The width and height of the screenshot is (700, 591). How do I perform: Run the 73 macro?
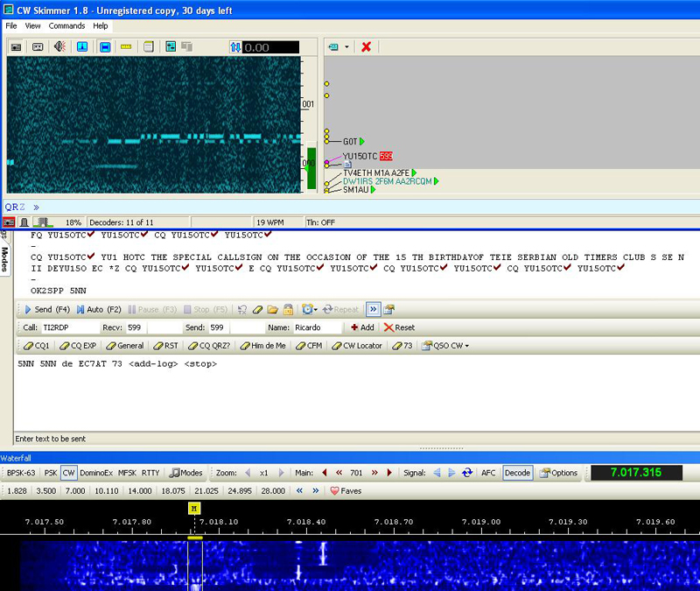click(x=402, y=346)
